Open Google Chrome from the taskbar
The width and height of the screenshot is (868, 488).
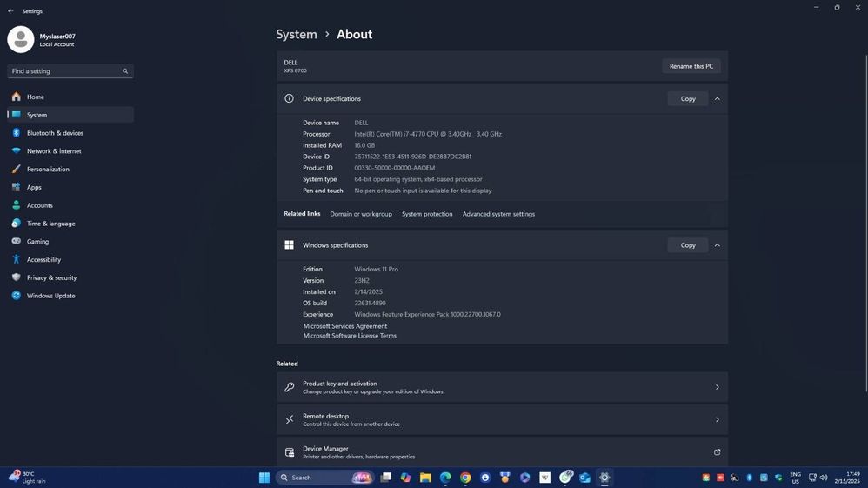(465, 478)
